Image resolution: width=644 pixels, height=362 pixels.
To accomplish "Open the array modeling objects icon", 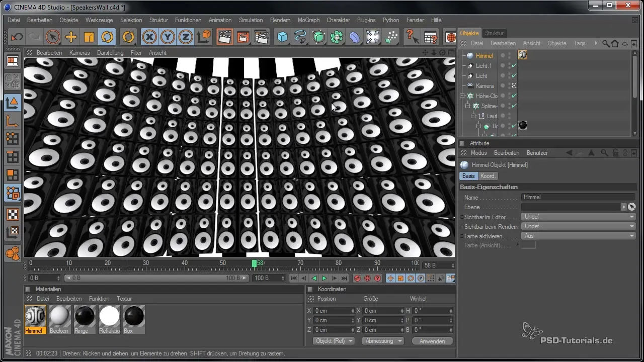I will [337, 37].
